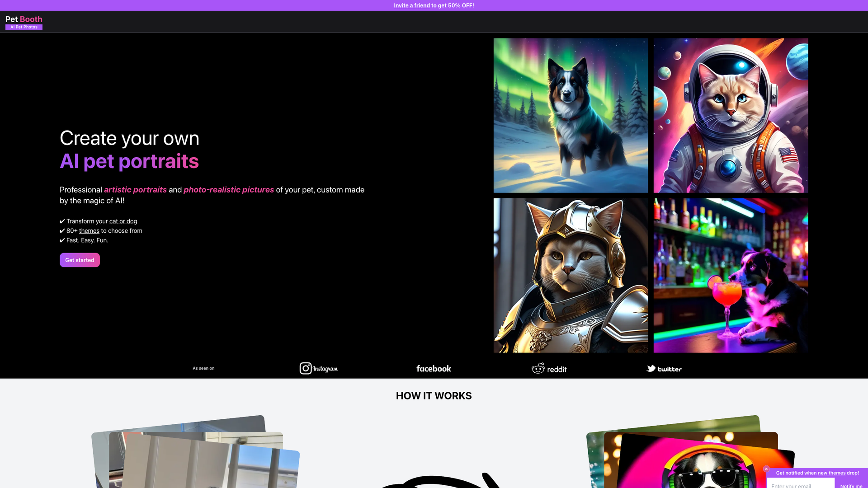This screenshot has height=488, width=868.
Task: Open the Invite a friend link
Action: coord(411,5)
